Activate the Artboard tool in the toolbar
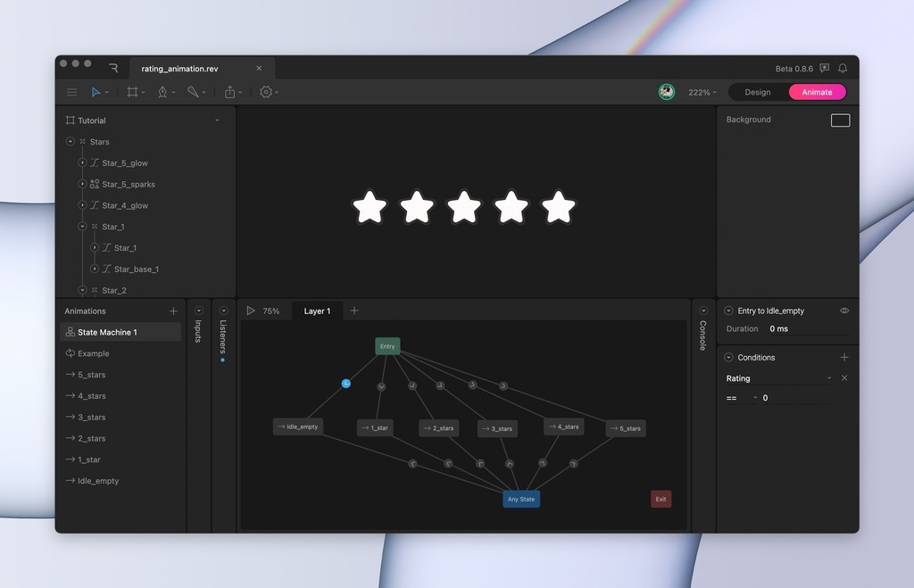The width and height of the screenshot is (914, 588). tap(131, 92)
